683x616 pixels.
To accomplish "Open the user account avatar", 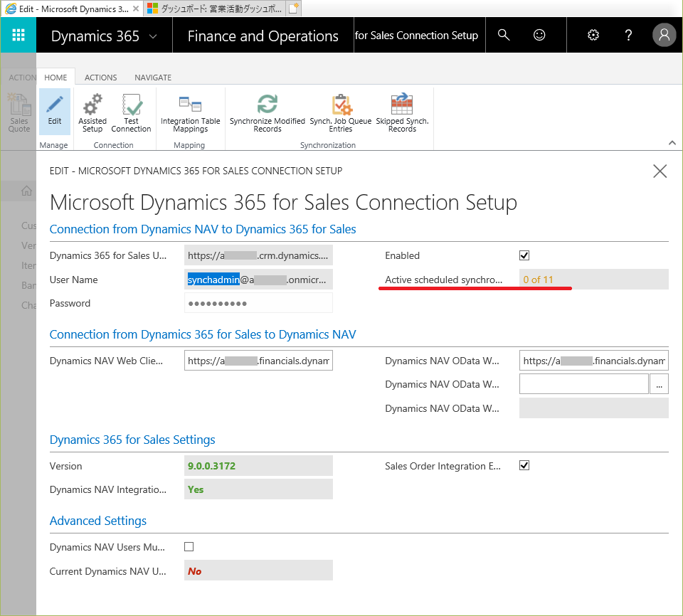I will (665, 35).
